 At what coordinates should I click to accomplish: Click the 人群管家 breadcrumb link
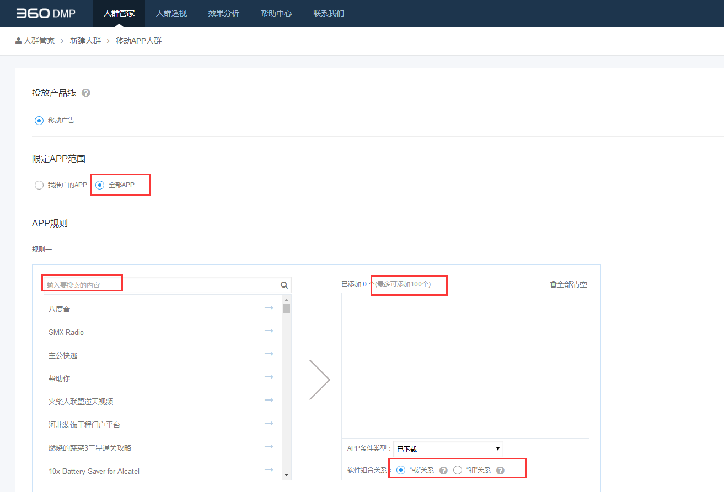(41, 40)
